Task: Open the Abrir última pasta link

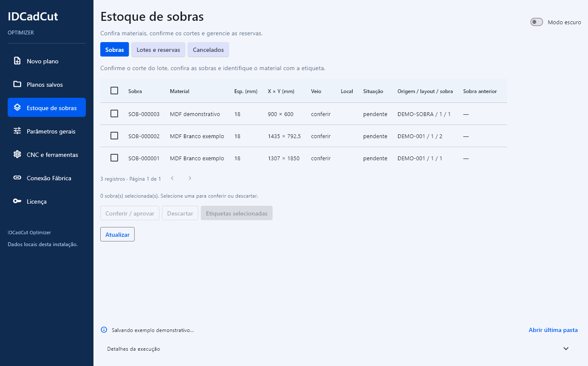Action: click(x=553, y=330)
